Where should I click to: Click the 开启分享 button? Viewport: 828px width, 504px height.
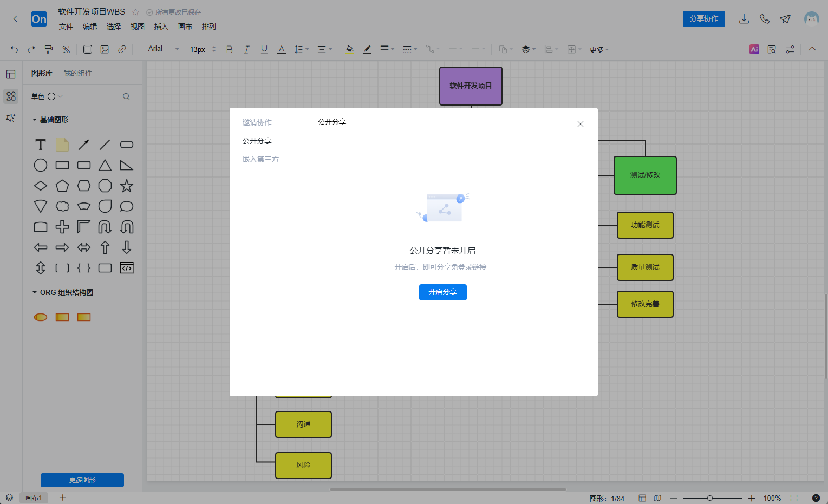[442, 292]
